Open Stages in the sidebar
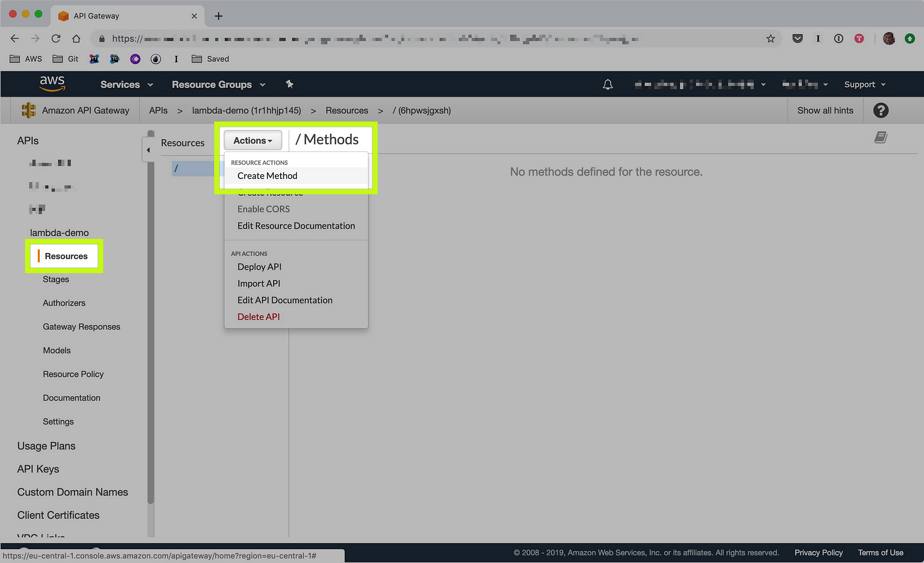 click(x=56, y=279)
